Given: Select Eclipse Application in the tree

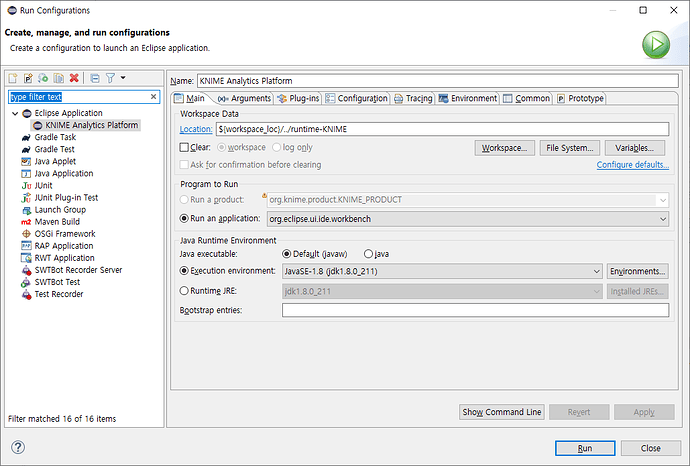Looking at the screenshot, I should click(x=68, y=113).
